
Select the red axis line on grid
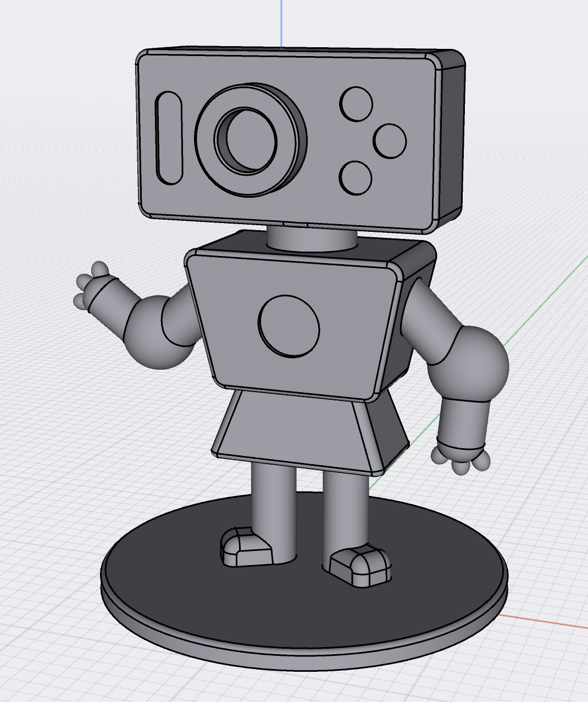[550, 622]
